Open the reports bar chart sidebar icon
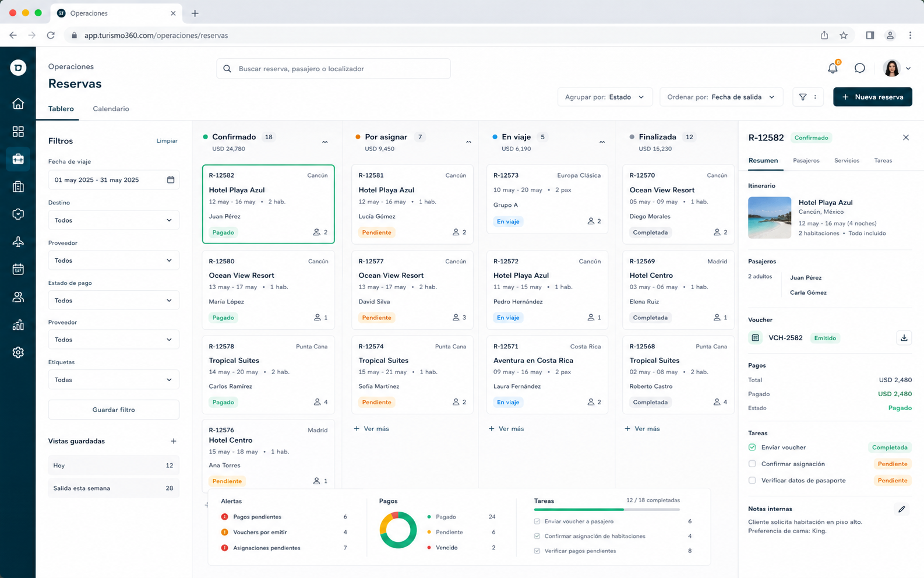This screenshot has height=578, width=924. (18, 325)
